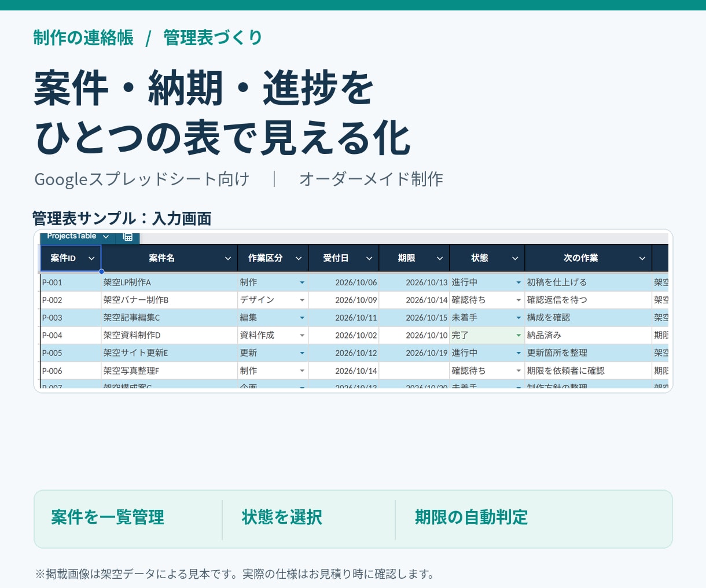Select the 期限 2026/10/19 cell
The height and width of the screenshot is (588, 706).
[414, 353]
